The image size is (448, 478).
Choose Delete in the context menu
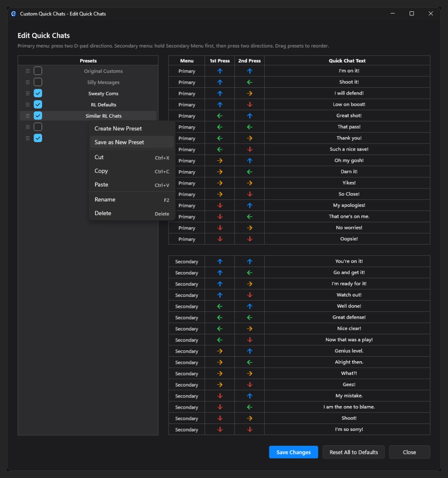132,213
